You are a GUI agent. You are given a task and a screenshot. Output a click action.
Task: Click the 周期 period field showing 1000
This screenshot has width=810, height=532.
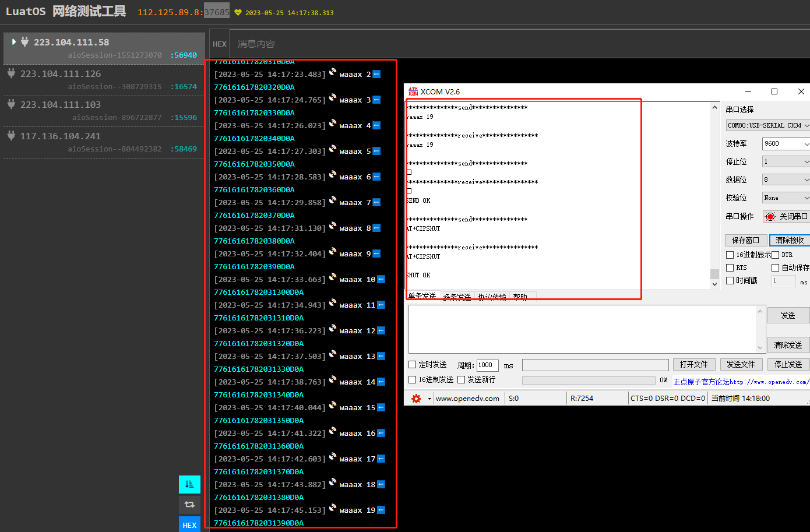click(488, 365)
